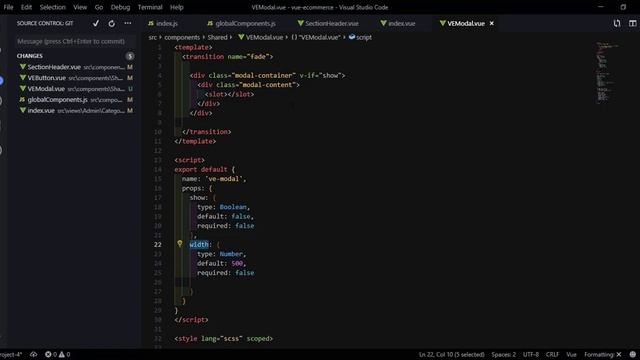Open the changes compare icon in the editor toolbar

617,24
